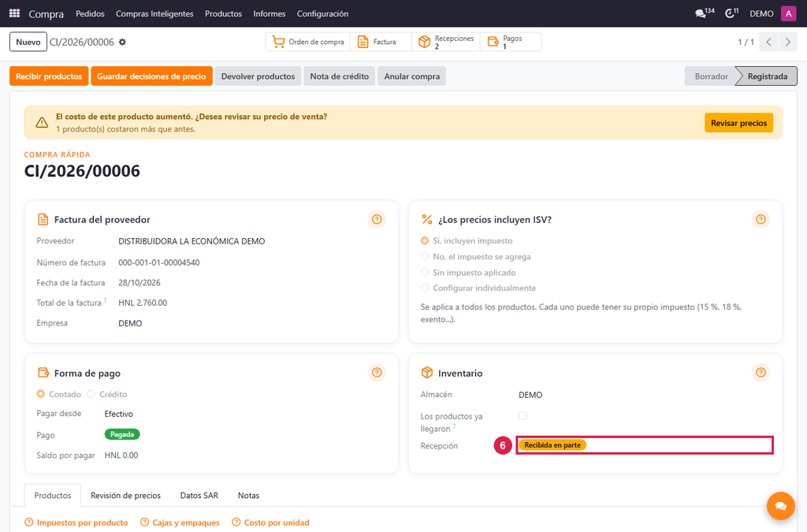Viewport: 807px width, 532px height.
Task: Open Costo por unidad help link
Action: (x=271, y=523)
